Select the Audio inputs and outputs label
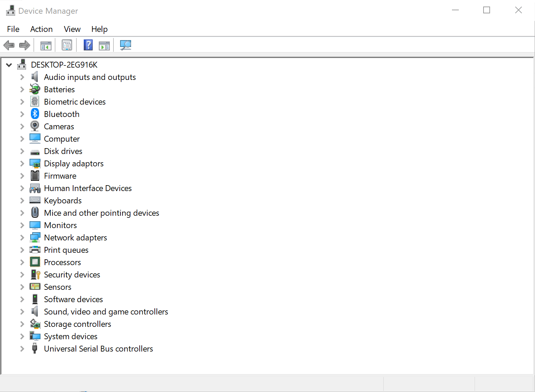Screen dimensions: 535x392 (90, 77)
